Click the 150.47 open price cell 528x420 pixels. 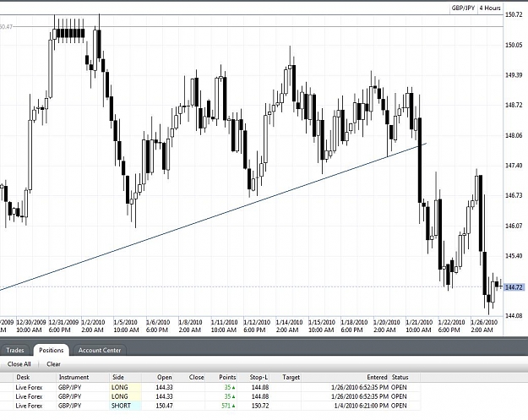(165, 406)
